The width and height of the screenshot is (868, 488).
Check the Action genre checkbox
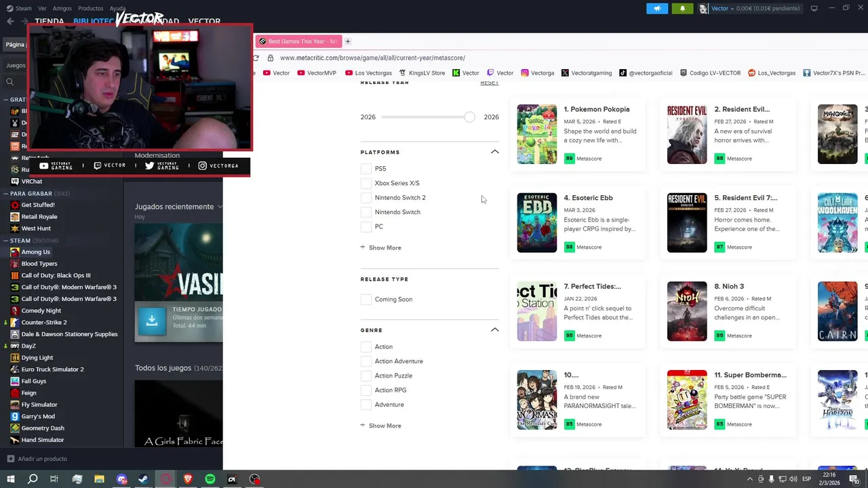click(x=366, y=347)
